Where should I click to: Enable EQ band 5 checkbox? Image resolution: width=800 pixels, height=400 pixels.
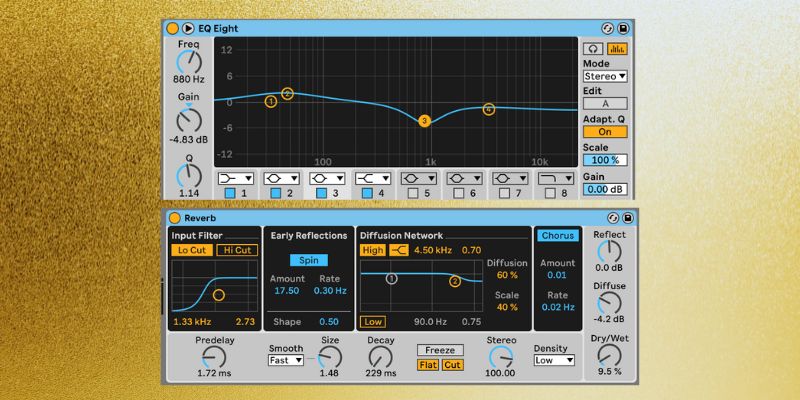(x=413, y=193)
